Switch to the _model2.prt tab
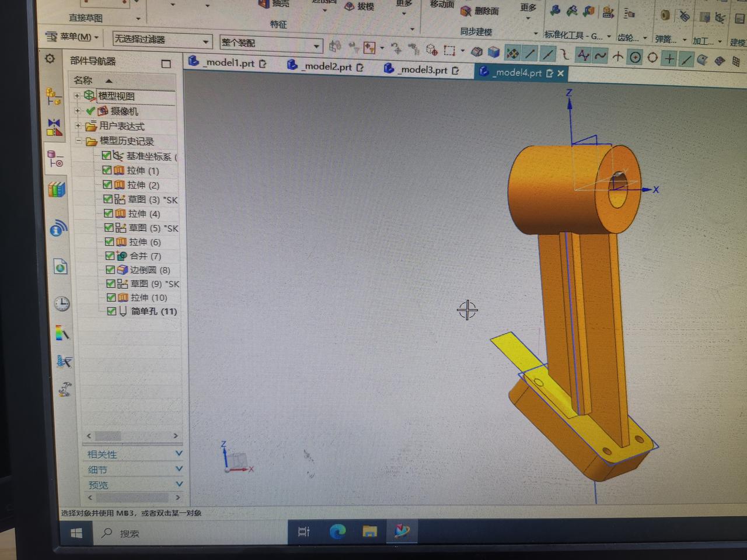 (326, 66)
